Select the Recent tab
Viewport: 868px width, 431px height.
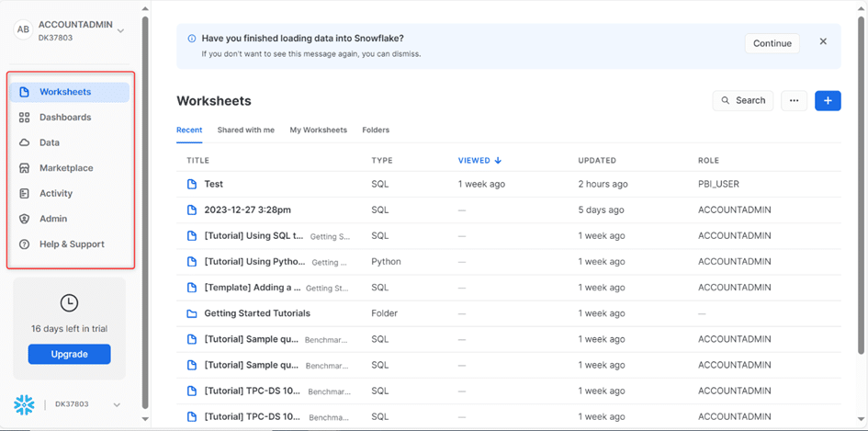(189, 130)
